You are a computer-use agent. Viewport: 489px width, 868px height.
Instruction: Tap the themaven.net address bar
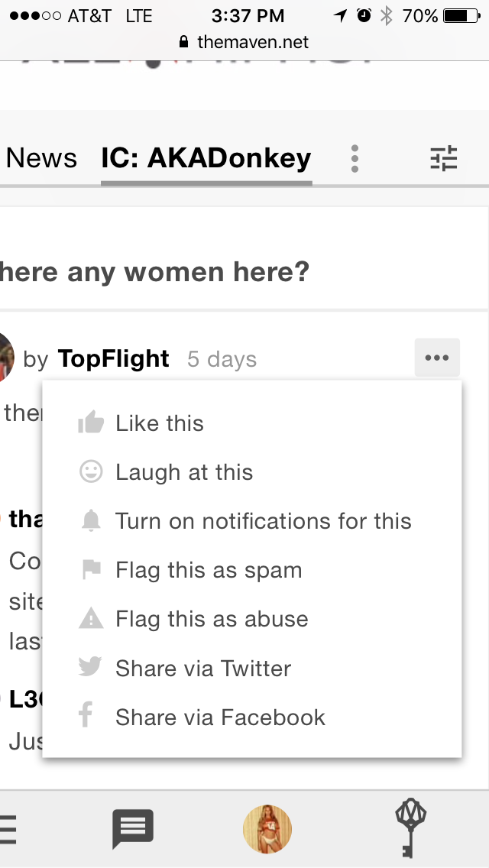pyautogui.click(x=244, y=42)
